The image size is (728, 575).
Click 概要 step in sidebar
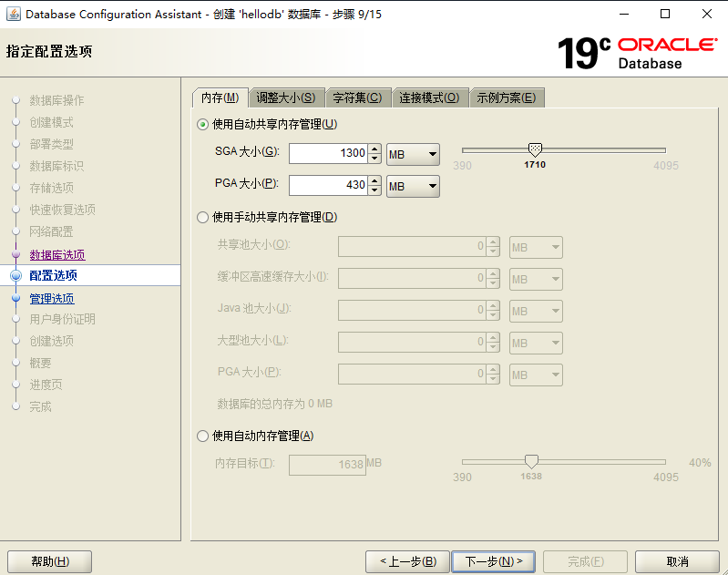40,363
